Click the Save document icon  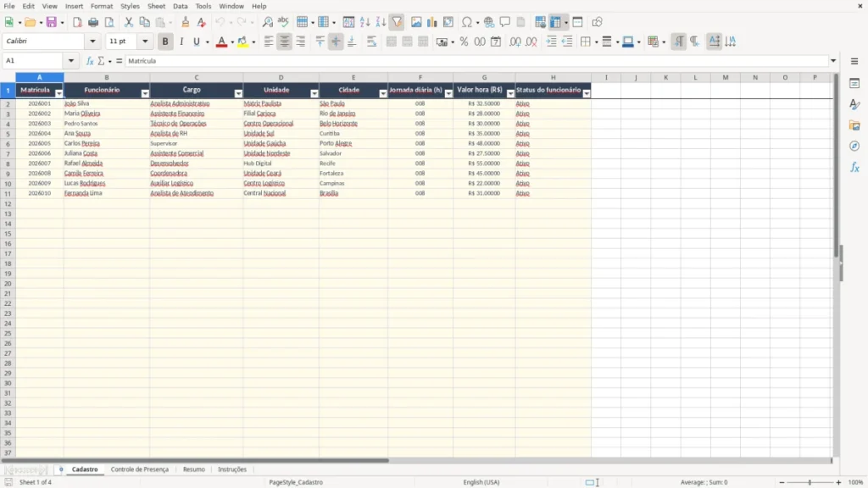click(x=52, y=22)
